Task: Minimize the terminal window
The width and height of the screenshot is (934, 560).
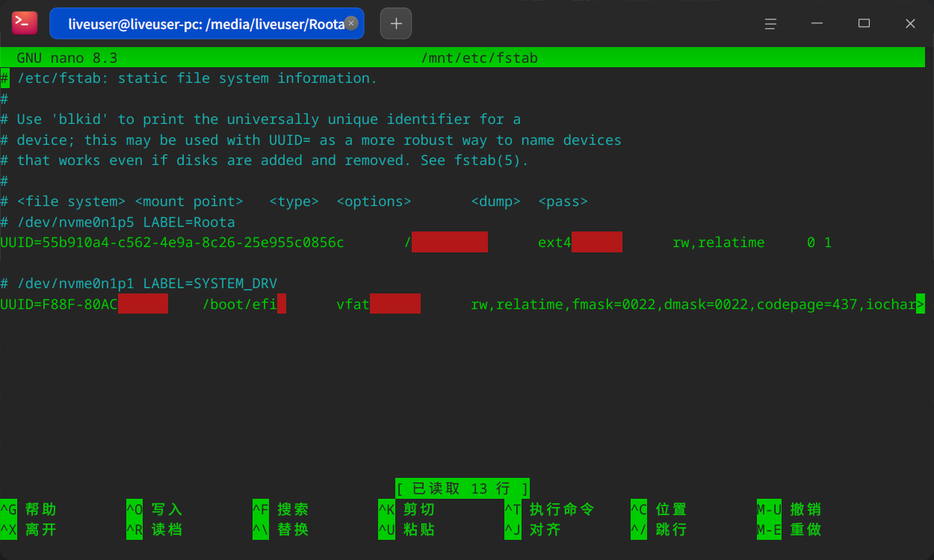Action: [x=817, y=24]
